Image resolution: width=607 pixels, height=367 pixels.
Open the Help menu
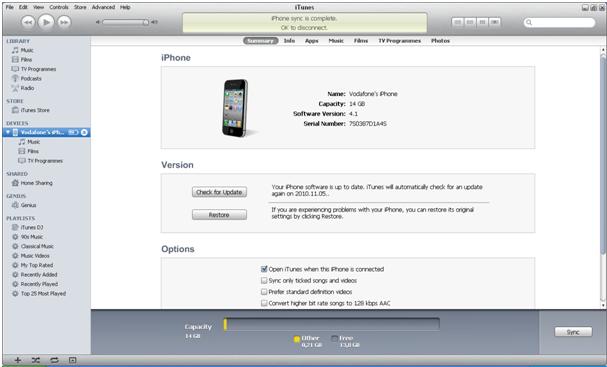click(x=125, y=7)
